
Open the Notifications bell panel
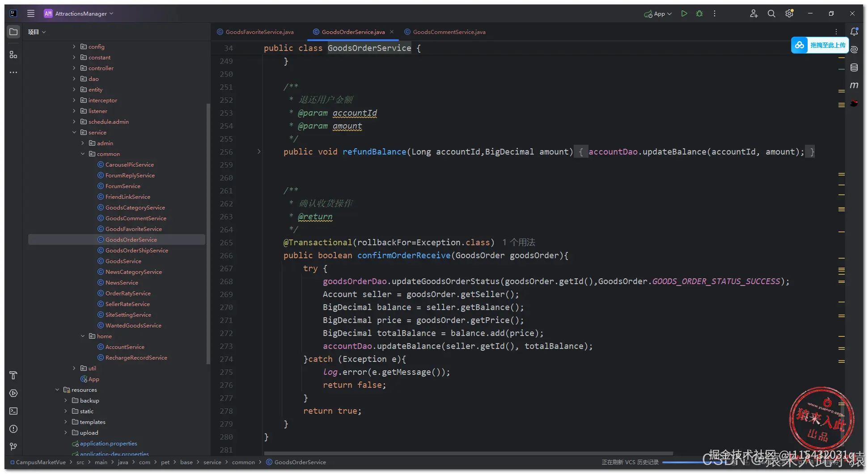point(854,32)
